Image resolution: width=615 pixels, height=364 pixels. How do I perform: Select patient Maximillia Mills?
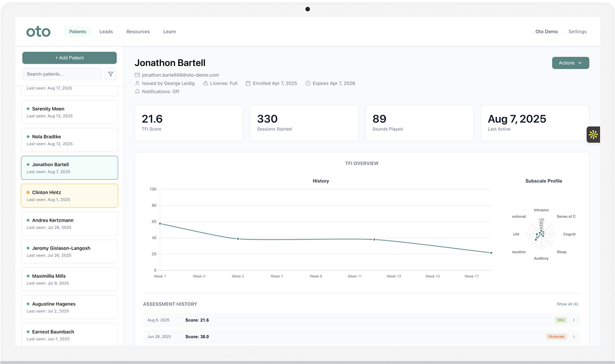click(x=70, y=280)
